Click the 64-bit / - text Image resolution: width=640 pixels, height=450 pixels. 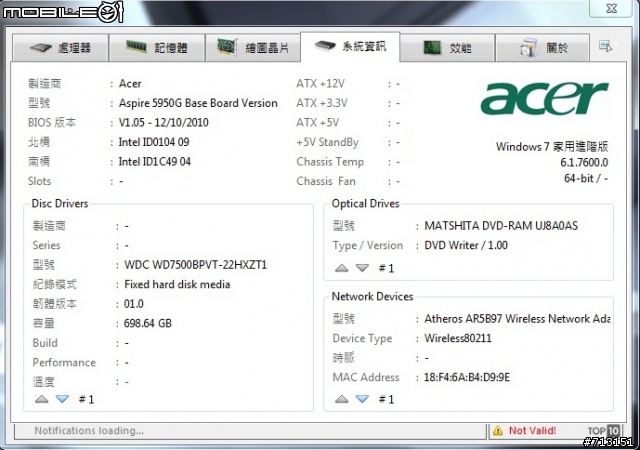586,178
